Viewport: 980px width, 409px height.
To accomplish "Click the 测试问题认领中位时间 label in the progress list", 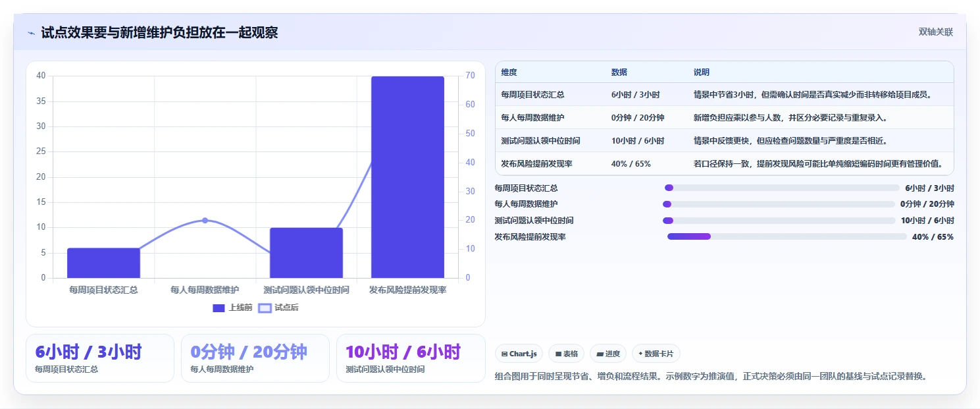I will (534, 221).
